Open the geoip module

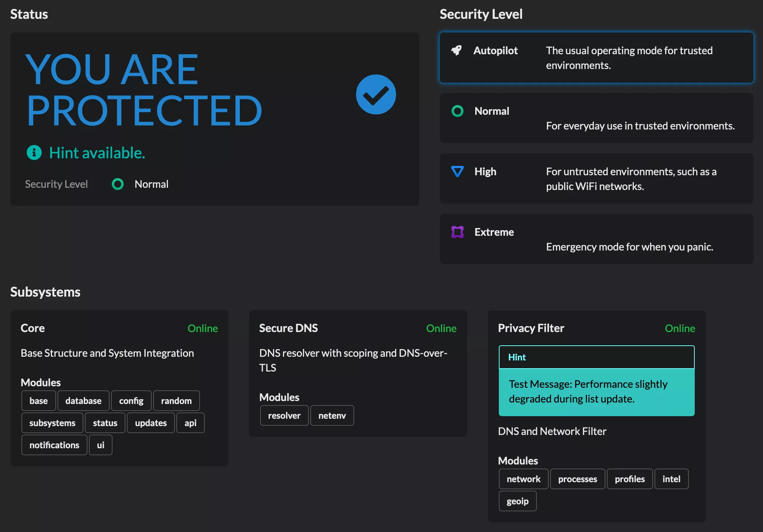(x=517, y=501)
